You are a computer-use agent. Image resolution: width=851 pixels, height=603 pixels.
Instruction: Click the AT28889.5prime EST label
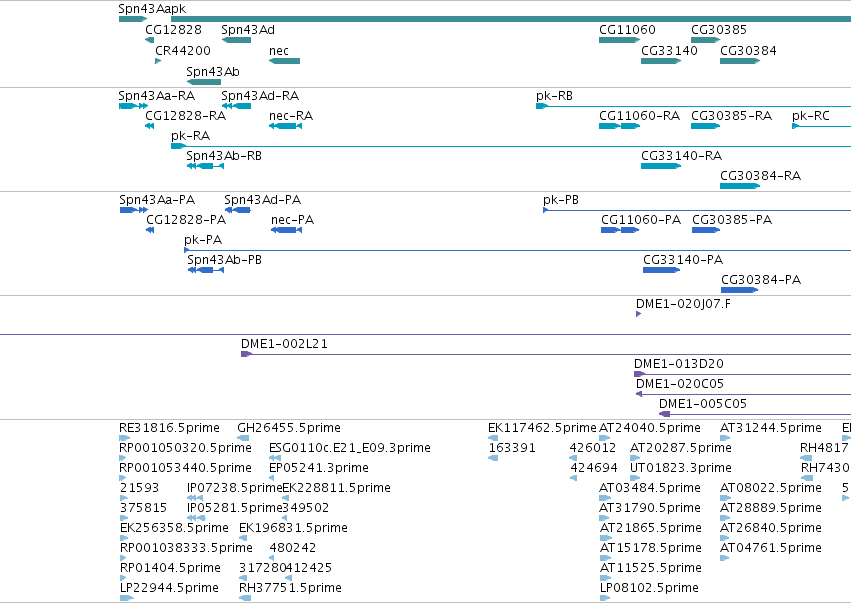tap(771, 509)
